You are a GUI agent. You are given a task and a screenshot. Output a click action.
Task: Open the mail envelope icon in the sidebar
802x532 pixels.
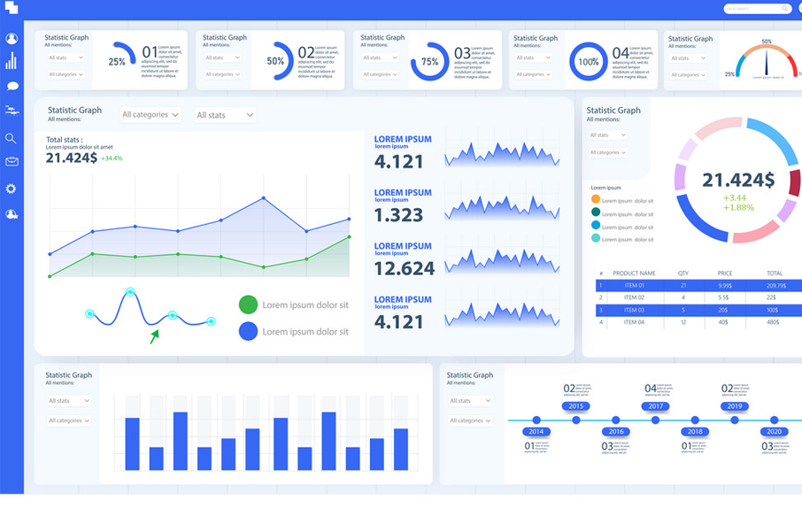[x=12, y=162]
